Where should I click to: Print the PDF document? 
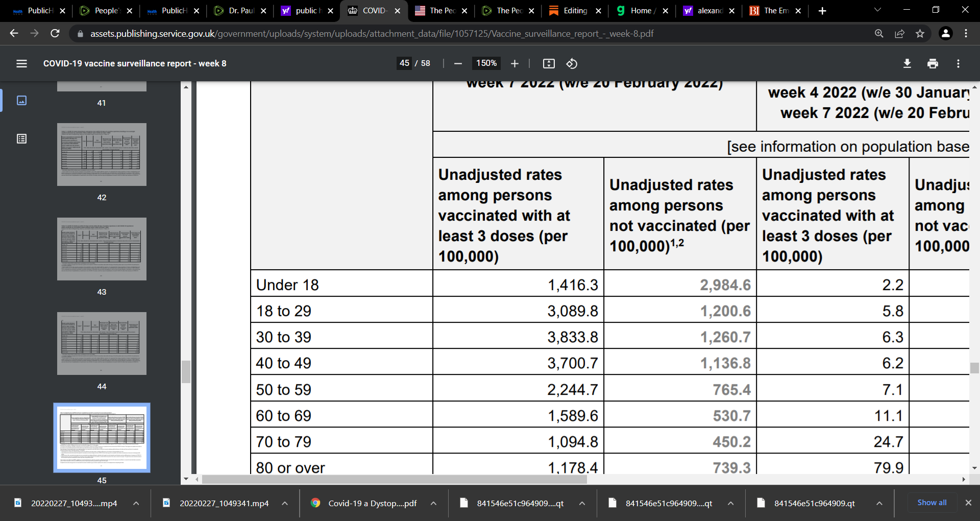[x=933, y=63]
